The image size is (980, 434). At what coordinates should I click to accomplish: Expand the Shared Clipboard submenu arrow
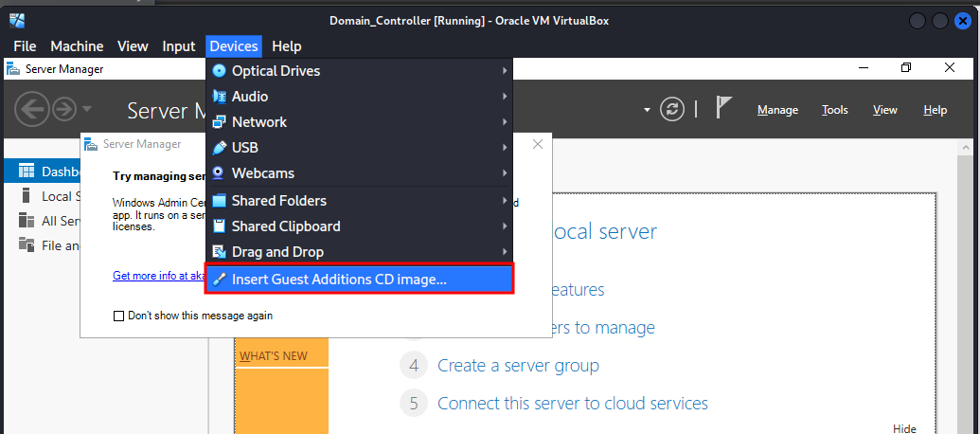505,226
